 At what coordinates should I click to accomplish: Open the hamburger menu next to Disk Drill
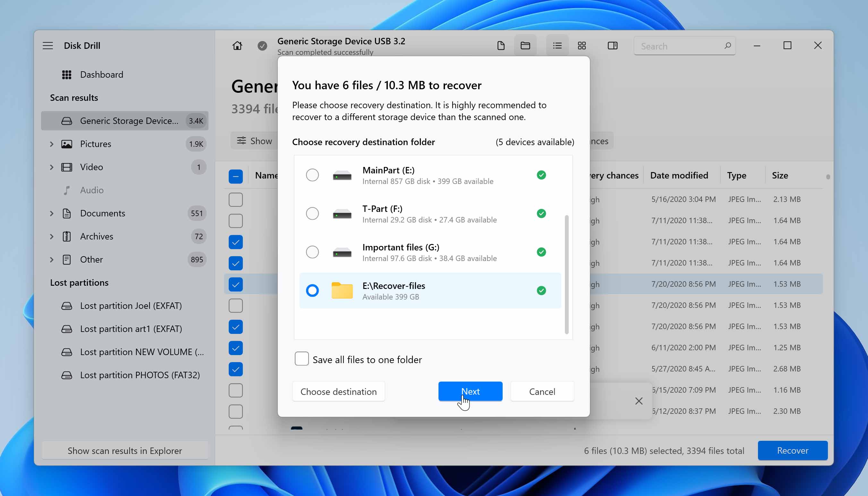48,46
